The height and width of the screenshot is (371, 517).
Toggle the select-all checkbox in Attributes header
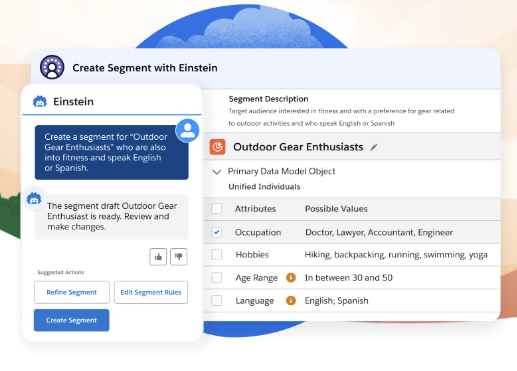tap(217, 209)
